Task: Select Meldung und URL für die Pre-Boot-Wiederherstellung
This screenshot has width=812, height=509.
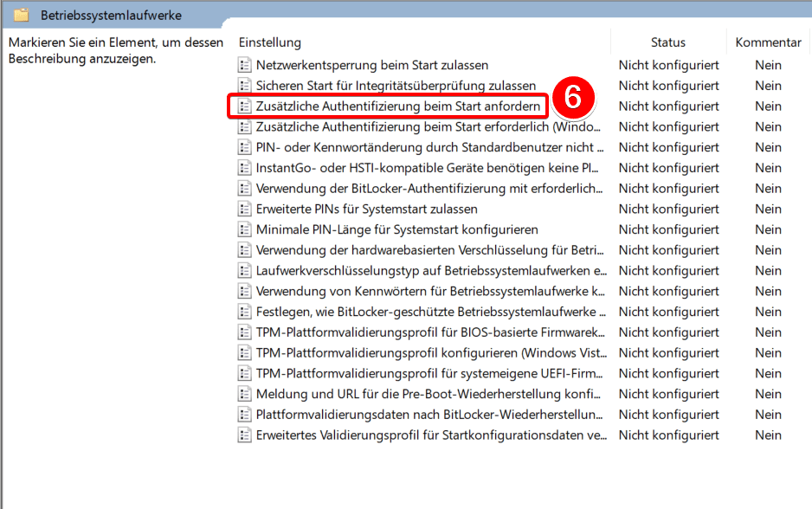Action: click(x=429, y=394)
